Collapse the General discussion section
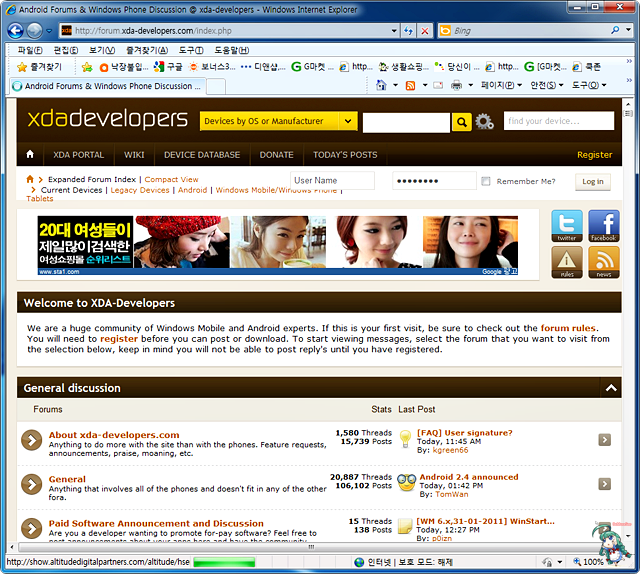The width and height of the screenshot is (640, 574). pyautogui.click(x=610, y=388)
